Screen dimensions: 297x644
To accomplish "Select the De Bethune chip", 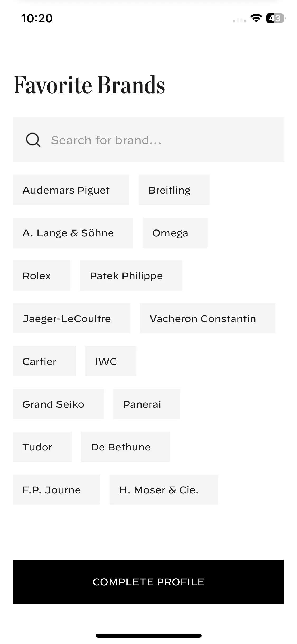I will coord(125,447).
